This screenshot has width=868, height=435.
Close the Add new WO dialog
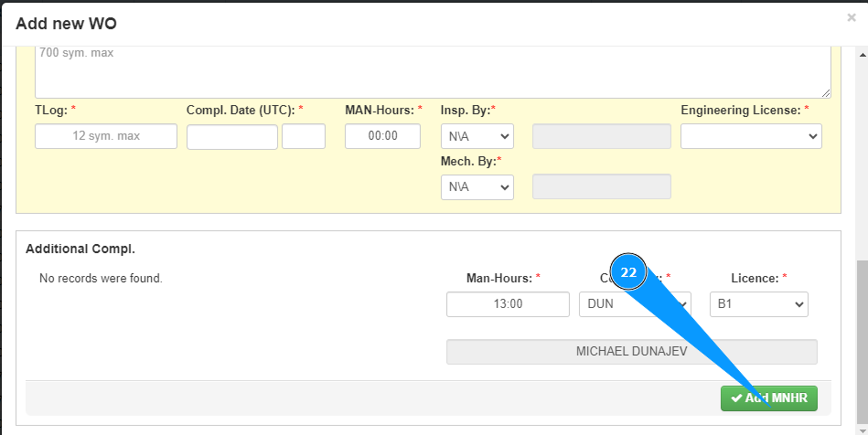pyautogui.click(x=852, y=17)
